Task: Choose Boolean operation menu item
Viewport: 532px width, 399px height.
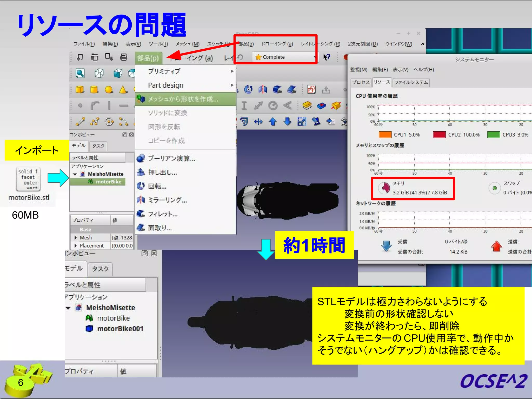Action: click(x=185, y=158)
